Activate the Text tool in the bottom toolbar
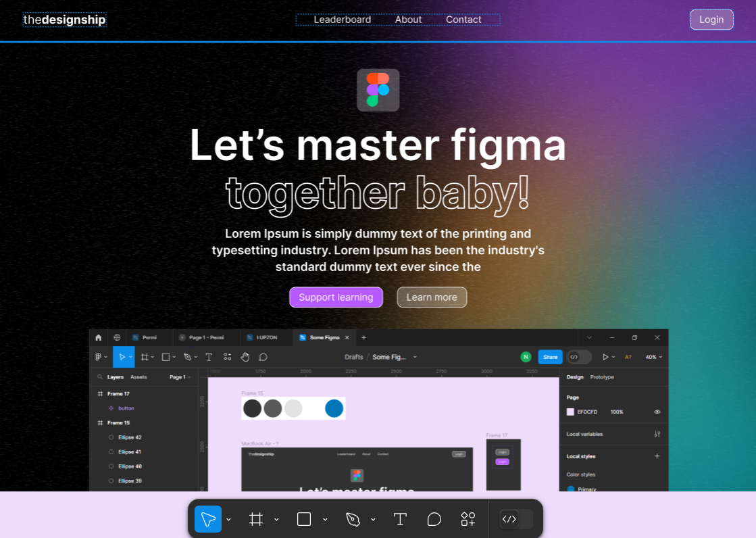Image resolution: width=756 pixels, height=538 pixels. (x=400, y=519)
